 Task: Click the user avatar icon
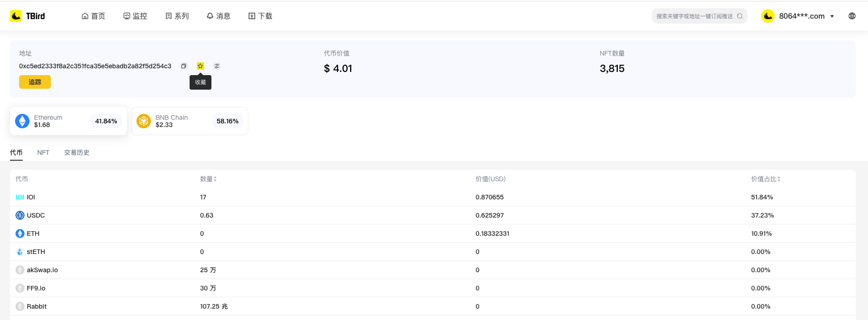[x=768, y=16]
